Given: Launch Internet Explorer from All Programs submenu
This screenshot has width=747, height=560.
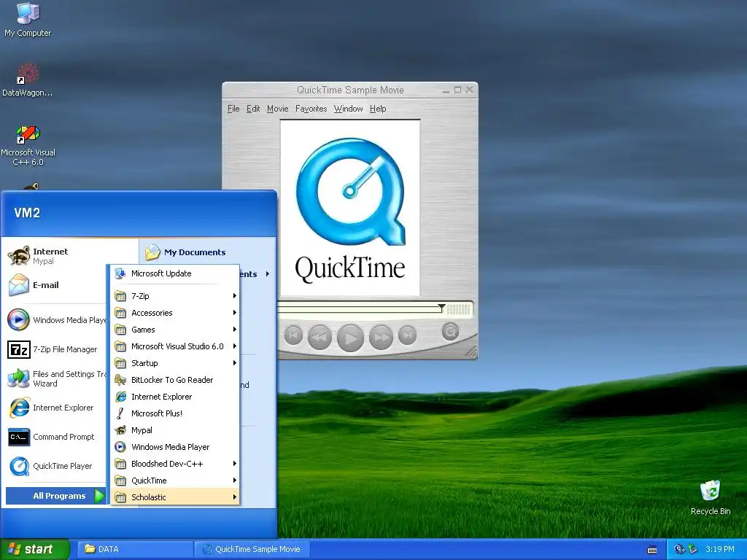Looking at the screenshot, I should [175, 396].
